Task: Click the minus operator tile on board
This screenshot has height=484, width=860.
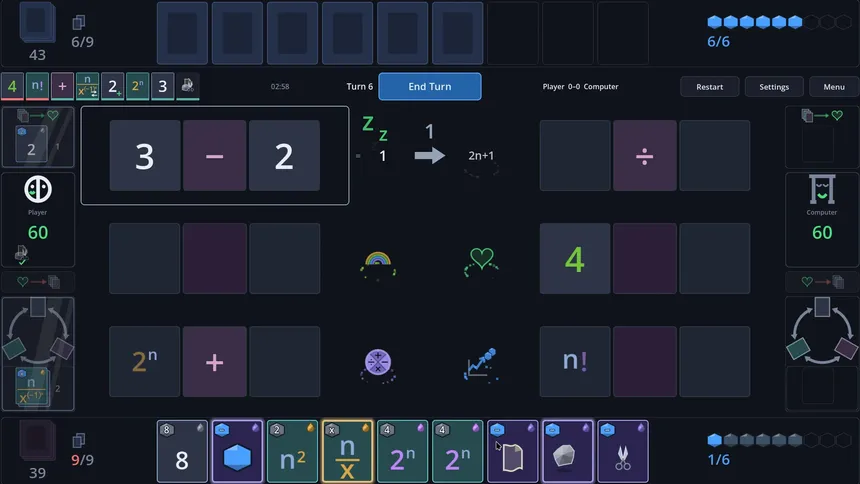Action: (214, 156)
